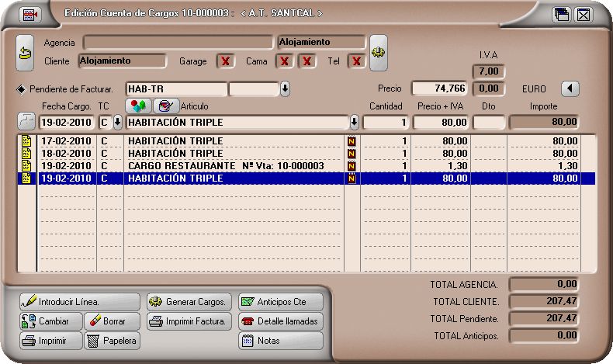
Task: Toggle the Tel checkbox
Action: pos(356,61)
